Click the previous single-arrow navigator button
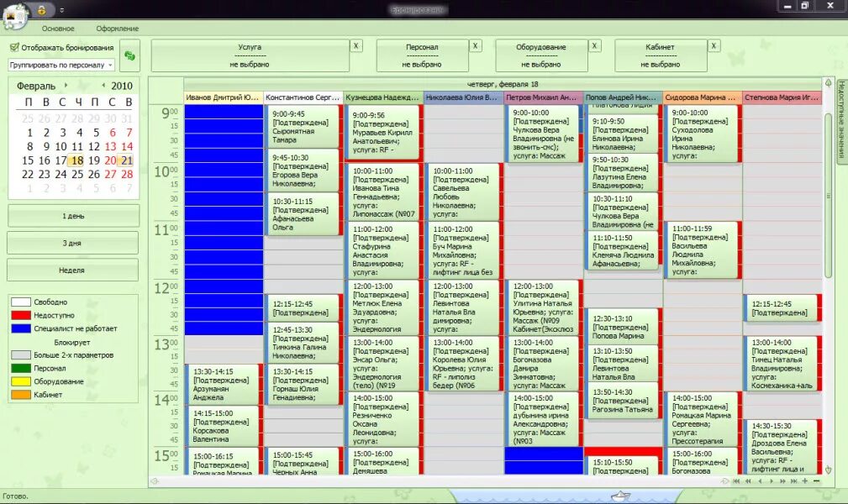Image resolution: width=848 pixels, height=504 pixels. [x=760, y=480]
